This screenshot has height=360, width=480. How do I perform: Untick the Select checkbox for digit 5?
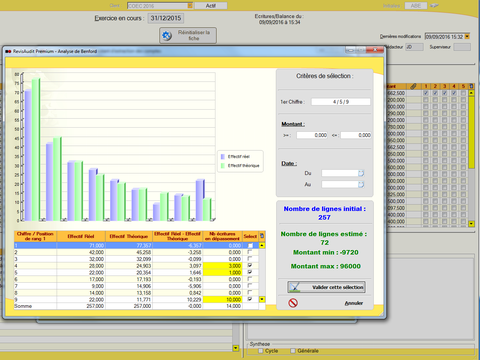click(250, 272)
